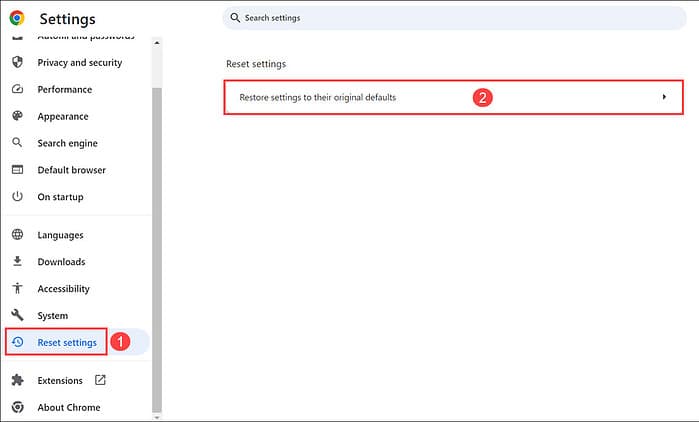The height and width of the screenshot is (422, 699).
Task: Open Privacy and security section
Action: tap(79, 62)
